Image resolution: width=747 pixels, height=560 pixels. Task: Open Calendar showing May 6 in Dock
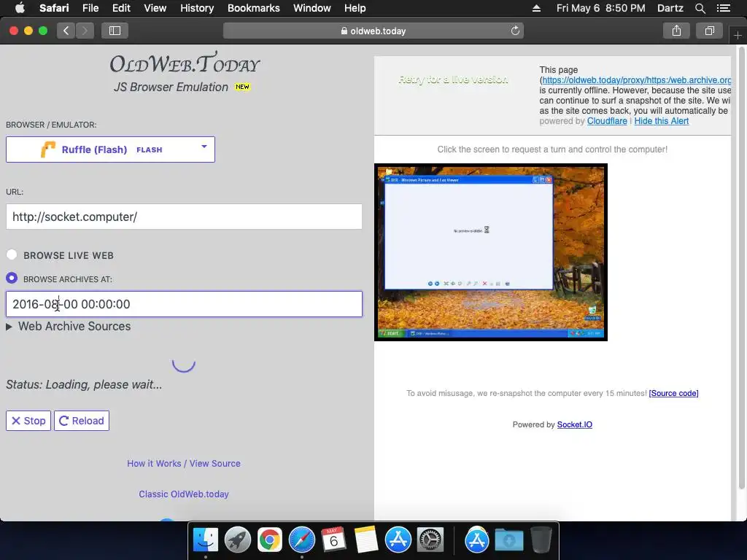point(333,540)
